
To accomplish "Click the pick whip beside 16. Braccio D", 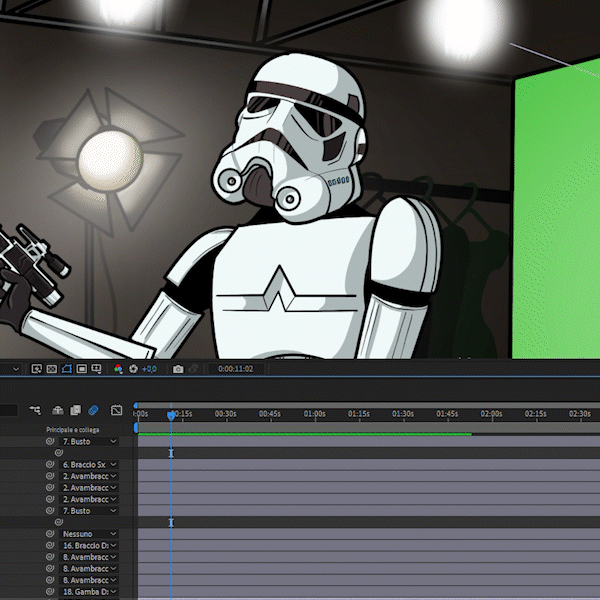I will (50, 545).
